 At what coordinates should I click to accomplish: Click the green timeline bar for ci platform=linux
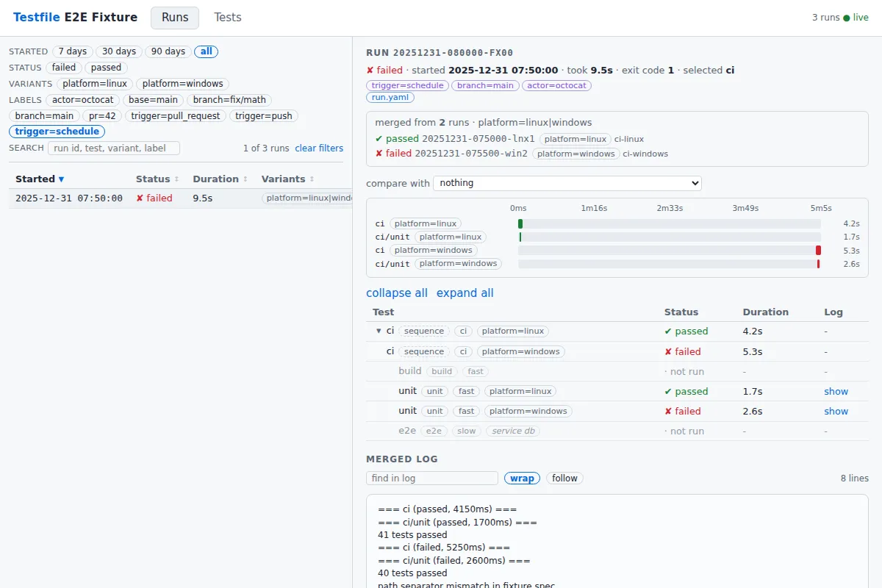(x=520, y=224)
